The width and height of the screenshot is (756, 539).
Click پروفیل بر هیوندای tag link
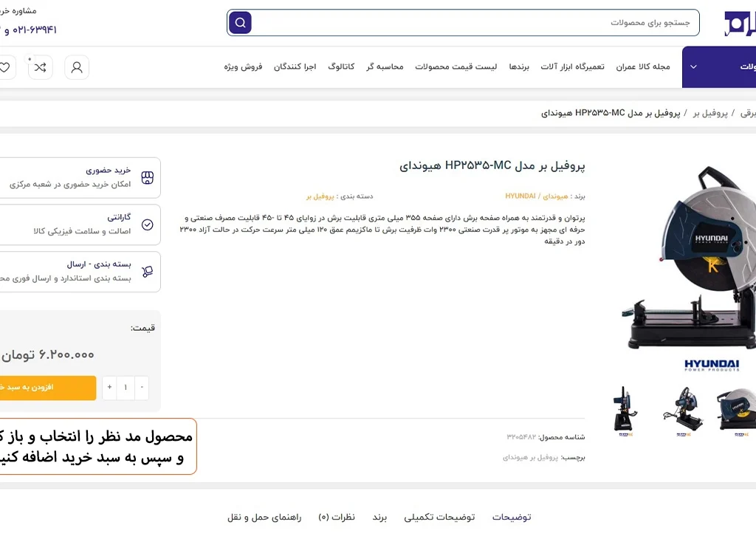pos(530,457)
